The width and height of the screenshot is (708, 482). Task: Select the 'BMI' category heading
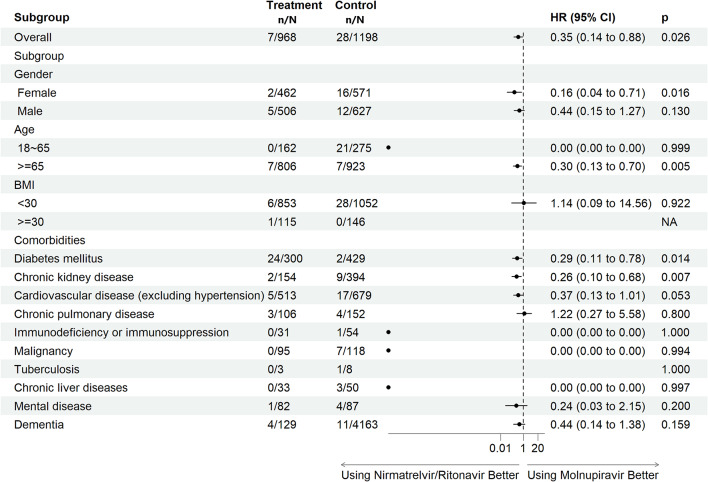pos(24,185)
